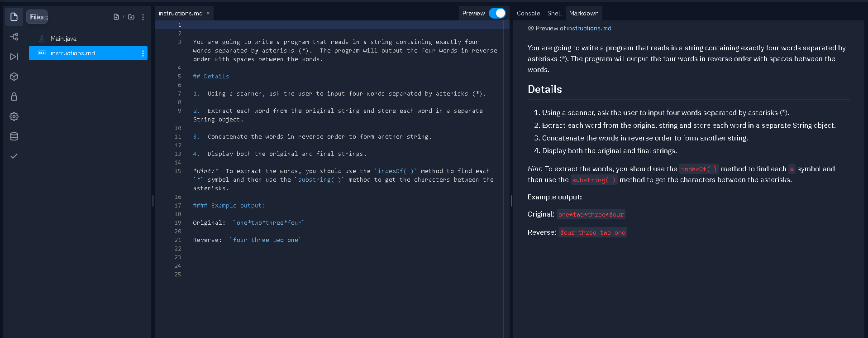Click 'four three two one' code in preview
This screenshot has height=338, width=868.
coord(593,232)
